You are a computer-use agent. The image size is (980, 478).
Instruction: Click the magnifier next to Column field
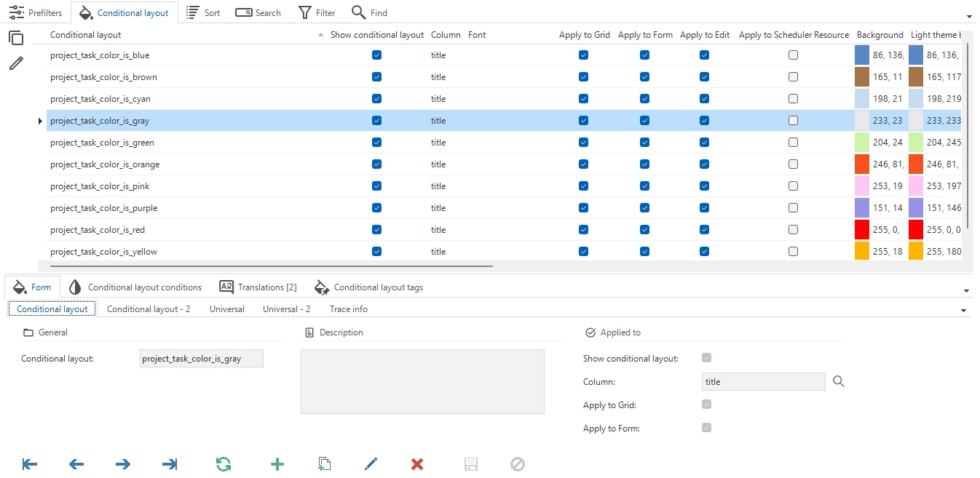(839, 381)
